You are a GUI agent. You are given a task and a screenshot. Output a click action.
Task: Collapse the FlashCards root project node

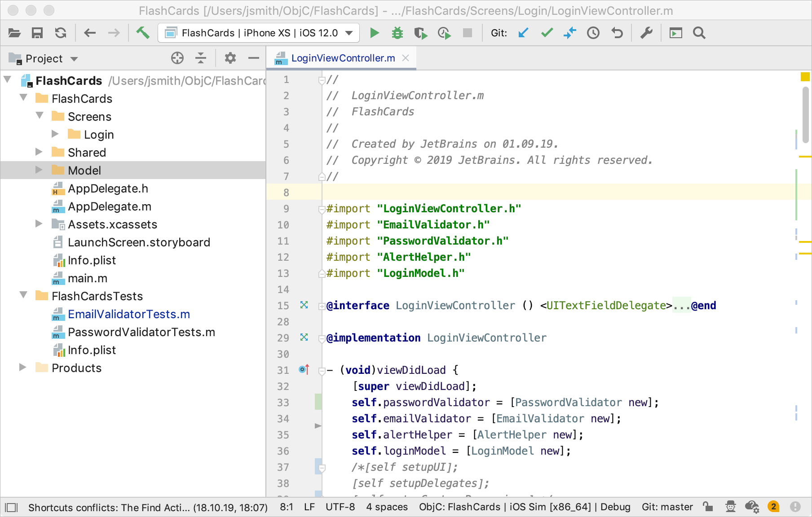click(x=7, y=80)
